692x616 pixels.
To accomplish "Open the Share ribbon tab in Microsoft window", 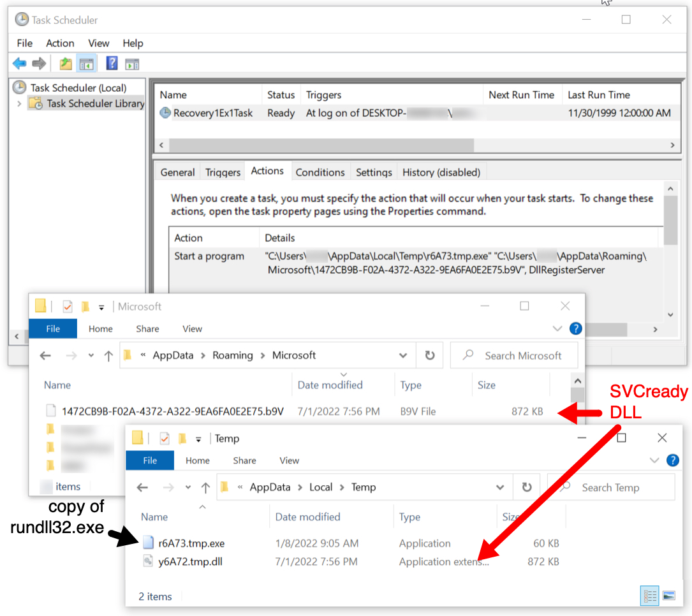I will coord(147,329).
